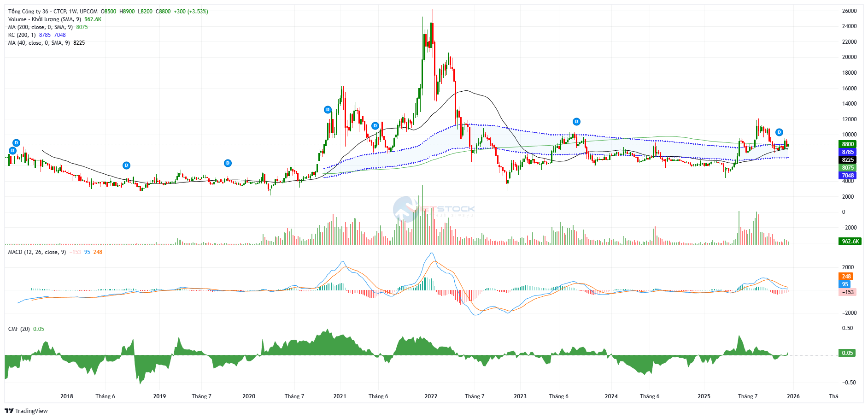
Task: Click the dividend D marker near mid-2023
Action: pyautogui.click(x=576, y=122)
